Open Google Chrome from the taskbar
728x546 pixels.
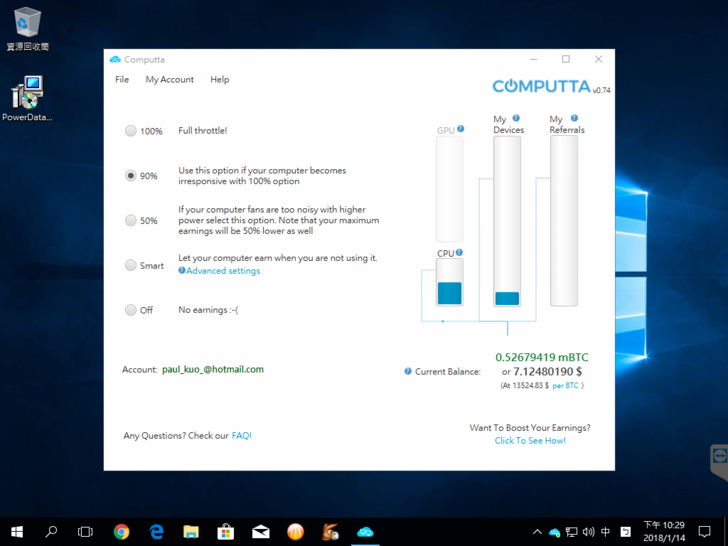121,532
